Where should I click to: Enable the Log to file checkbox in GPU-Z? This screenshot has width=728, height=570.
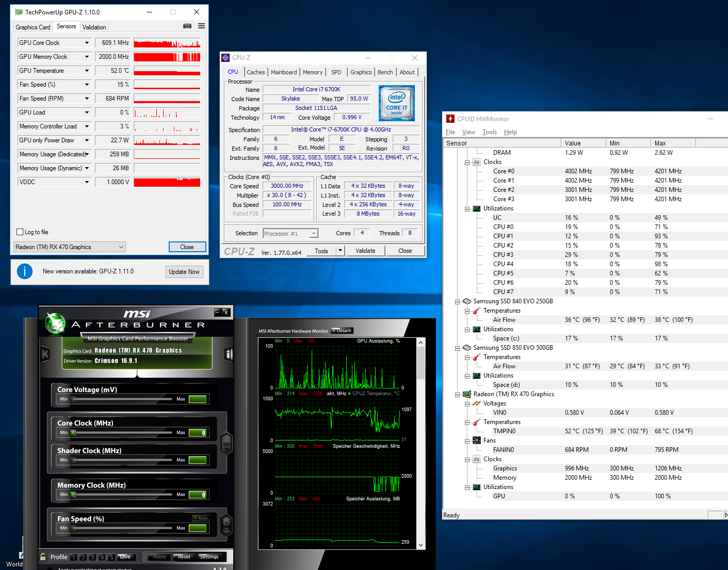[20, 232]
